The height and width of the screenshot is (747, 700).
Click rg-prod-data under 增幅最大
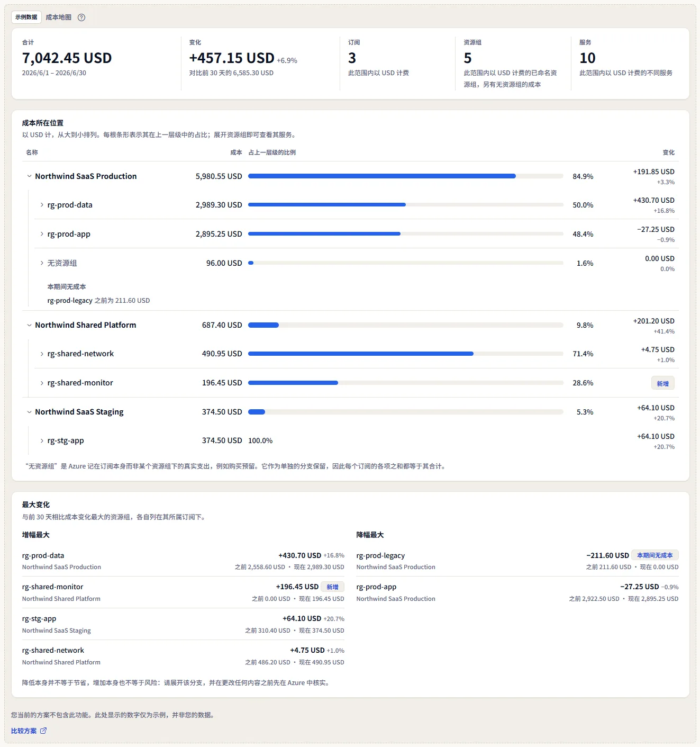43,555
